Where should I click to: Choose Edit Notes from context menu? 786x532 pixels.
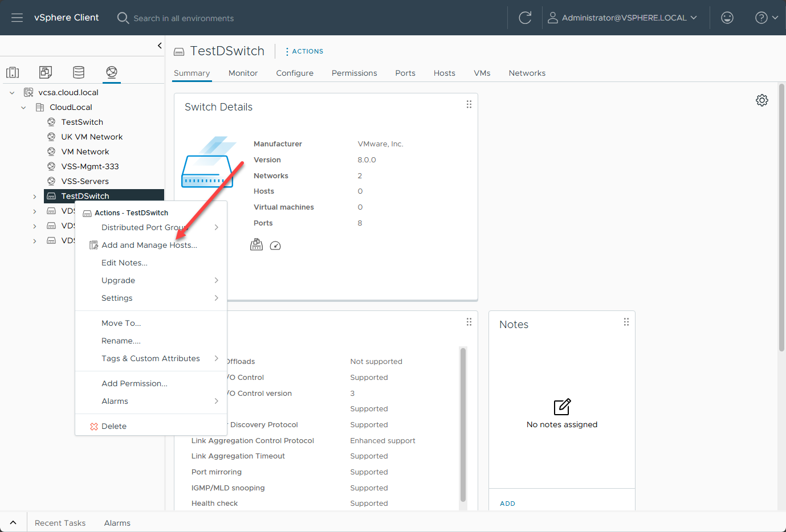click(151, 263)
